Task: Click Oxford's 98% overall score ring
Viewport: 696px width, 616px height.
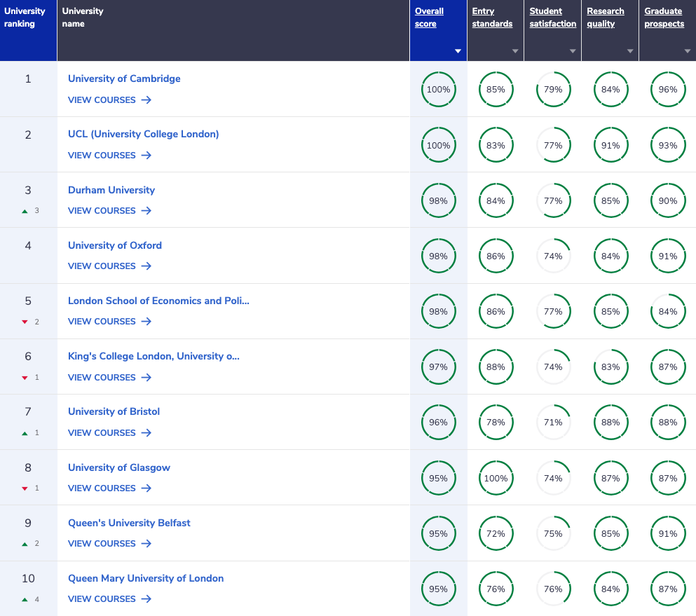Action: pyautogui.click(x=438, y=256)
